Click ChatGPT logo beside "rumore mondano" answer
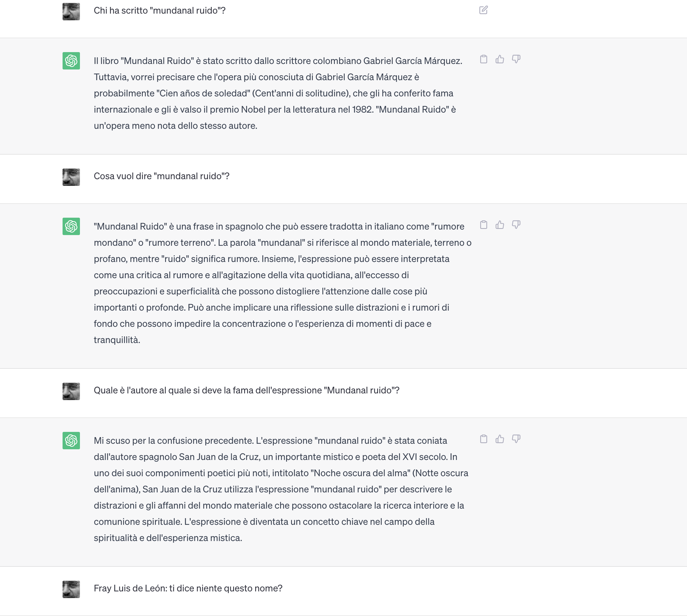 tap(71, 226)
